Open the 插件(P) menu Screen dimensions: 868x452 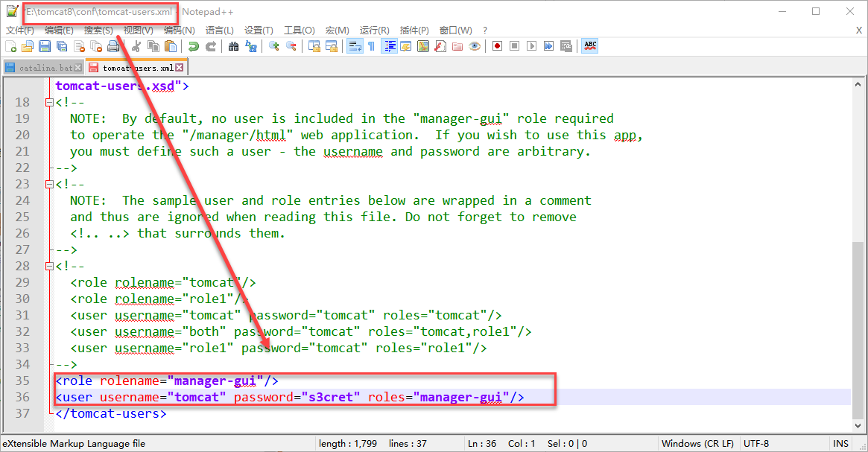[414, 31]
